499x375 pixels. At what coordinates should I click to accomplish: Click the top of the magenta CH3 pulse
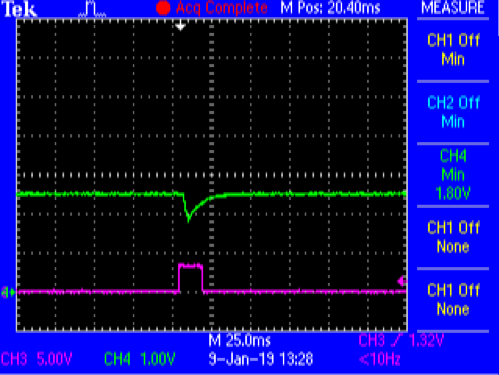(x=191, y=266)
